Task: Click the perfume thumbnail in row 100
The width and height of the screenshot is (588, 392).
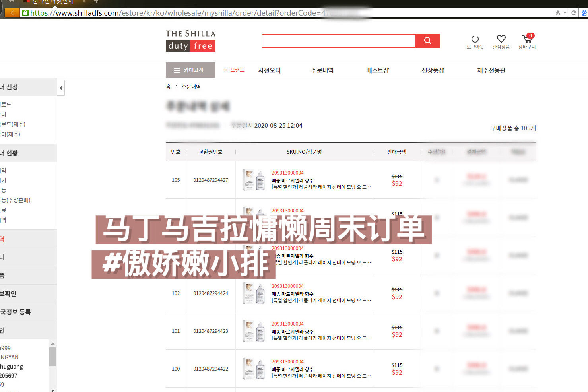Action: tap(254, 369)
